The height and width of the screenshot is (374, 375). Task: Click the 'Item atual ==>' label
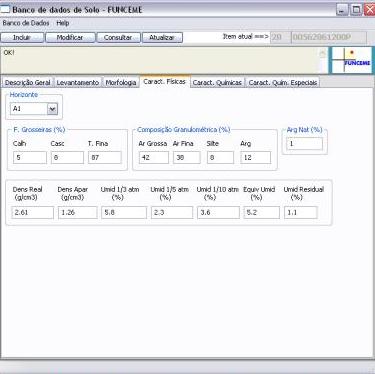tap(245, 37)
